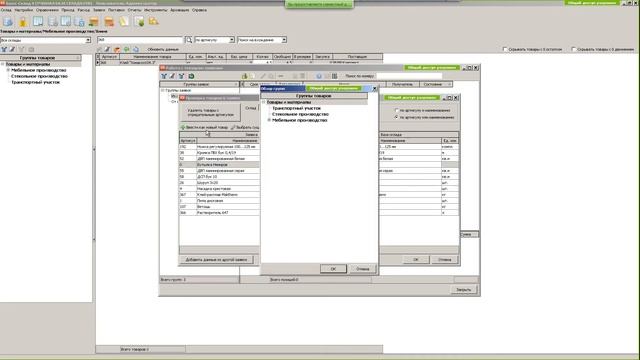Click Ввести как новый товар
The image size is (640, 360).
tap(204, 127)
